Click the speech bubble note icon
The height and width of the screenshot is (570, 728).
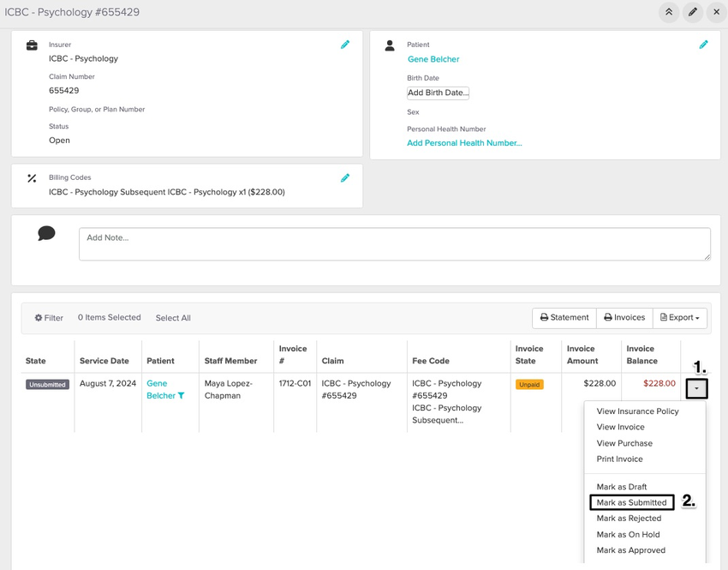pyautogui.click(x=46, y=233)
